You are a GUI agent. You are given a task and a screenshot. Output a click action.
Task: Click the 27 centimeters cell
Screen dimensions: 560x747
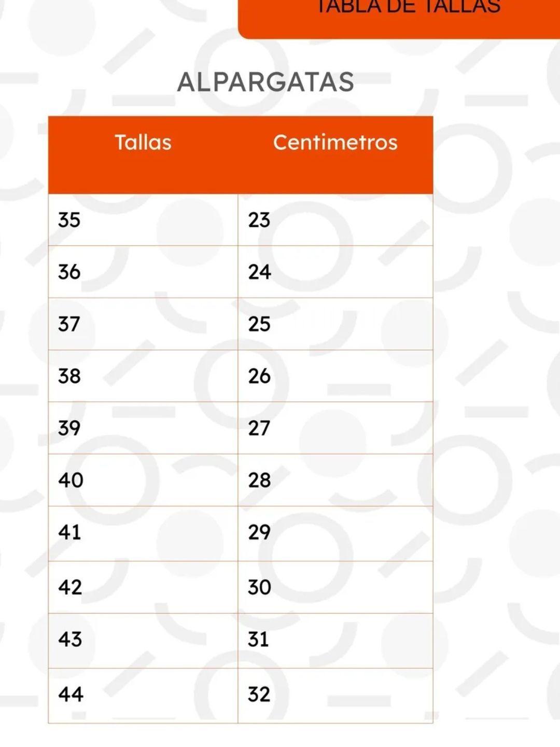pyautogui.click(x=335, y=428)
